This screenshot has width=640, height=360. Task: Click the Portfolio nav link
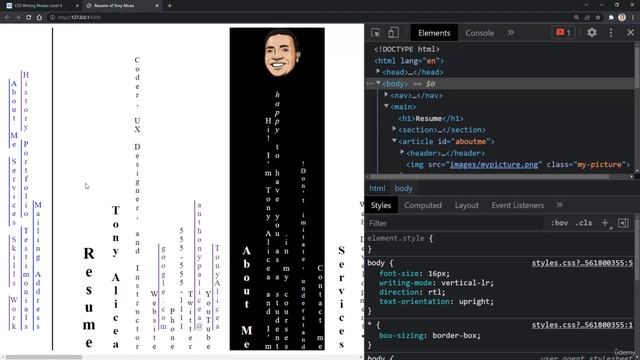[x=26, y=178]
